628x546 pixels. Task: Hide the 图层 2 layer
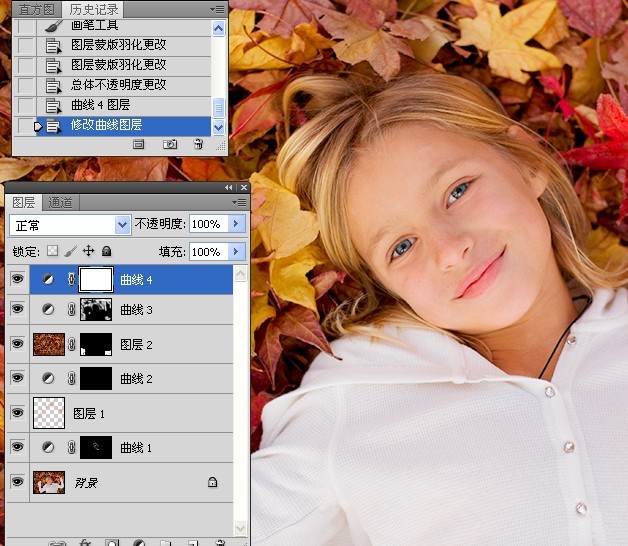(x=17, y=344)
